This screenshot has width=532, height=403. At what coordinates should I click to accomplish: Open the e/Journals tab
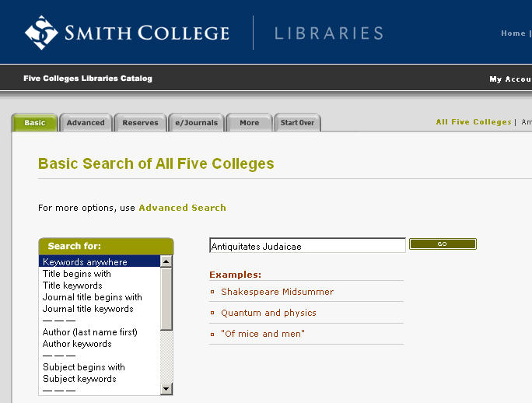(196, 123)
